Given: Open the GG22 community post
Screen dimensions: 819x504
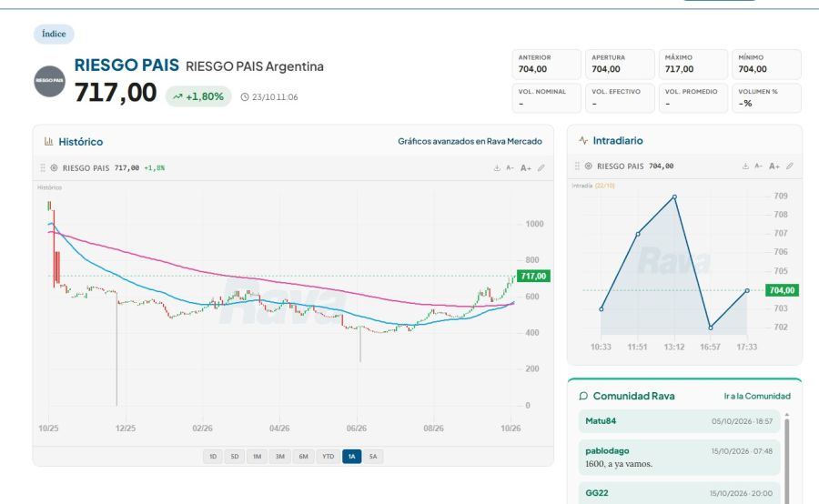Looking at the screenshot, I should coord(679,493).
